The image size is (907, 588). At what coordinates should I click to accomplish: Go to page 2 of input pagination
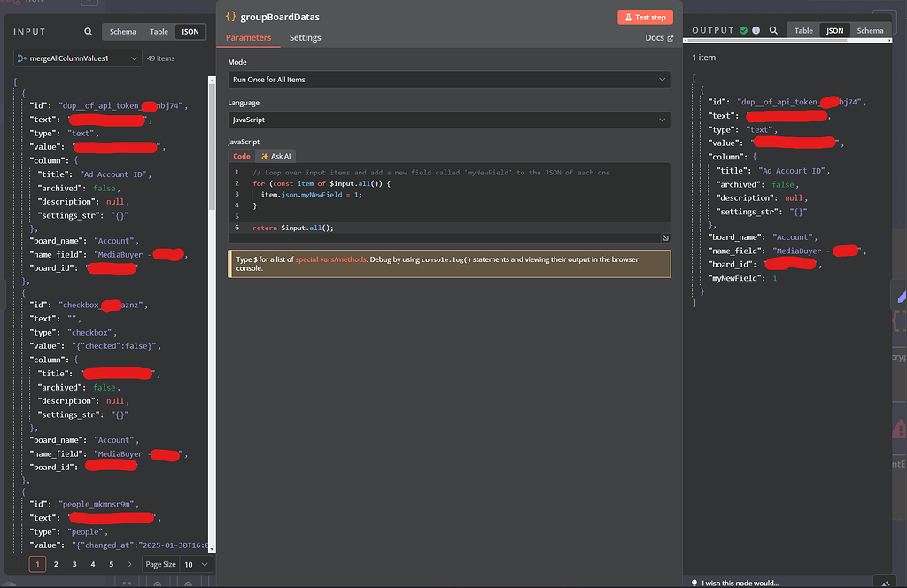click(x=55, y=564)
